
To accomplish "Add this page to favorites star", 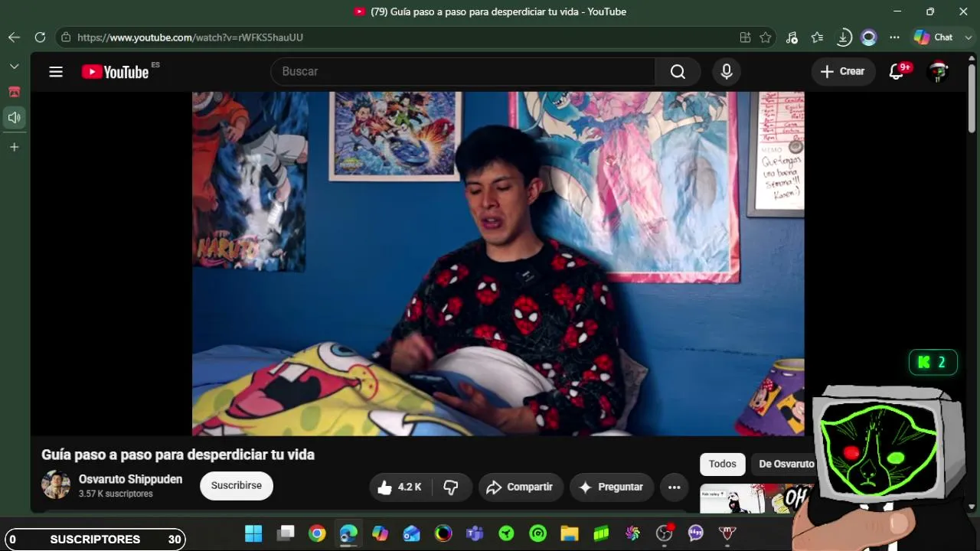I will (766, 37).
